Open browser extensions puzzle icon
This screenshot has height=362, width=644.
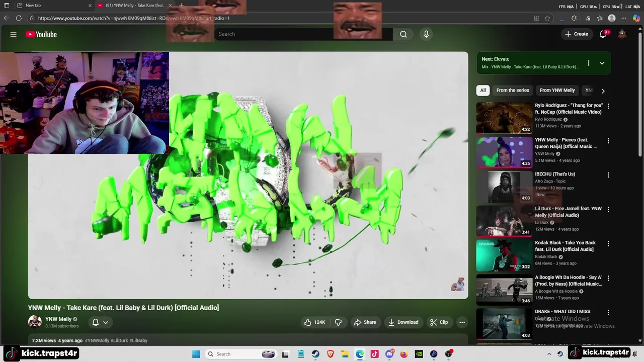(574, 18)
